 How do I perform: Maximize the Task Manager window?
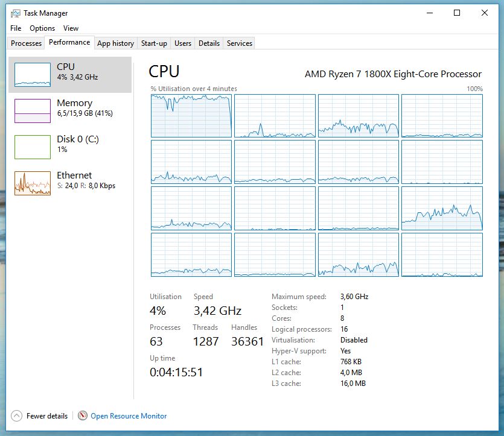coord(457,13)
